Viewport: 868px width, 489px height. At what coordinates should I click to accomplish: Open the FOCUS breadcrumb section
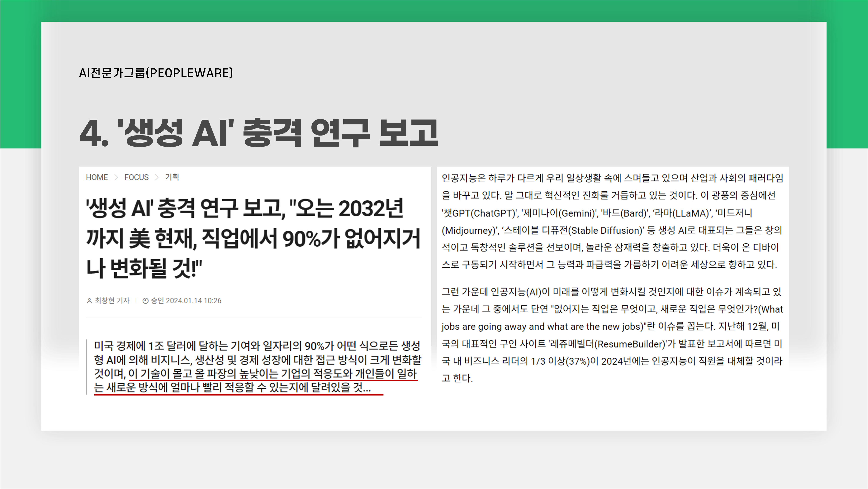click(136, 177)
